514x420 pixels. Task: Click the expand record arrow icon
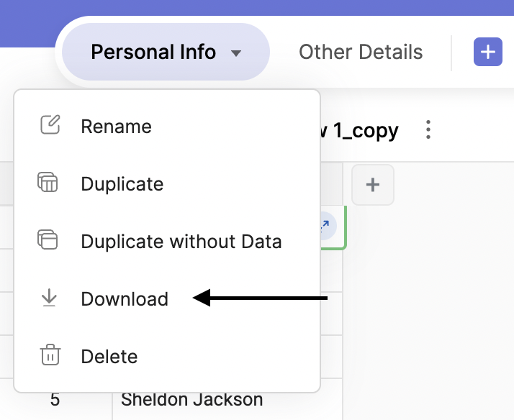[325, 226]
